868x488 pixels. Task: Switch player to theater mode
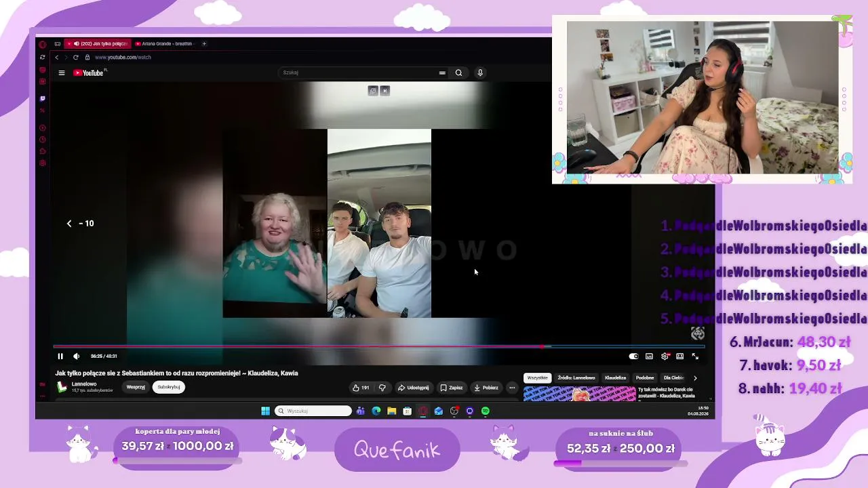click(x=679, y=356)
